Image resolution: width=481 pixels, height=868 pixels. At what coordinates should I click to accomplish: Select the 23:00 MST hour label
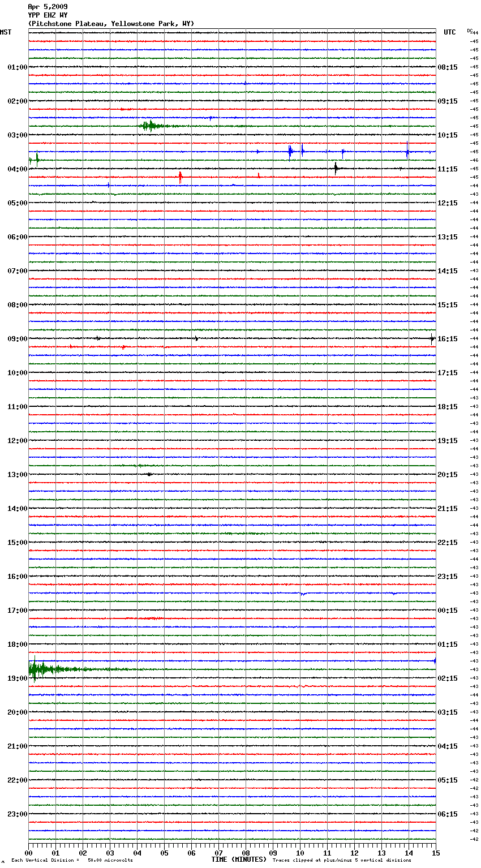coord(18,814)
